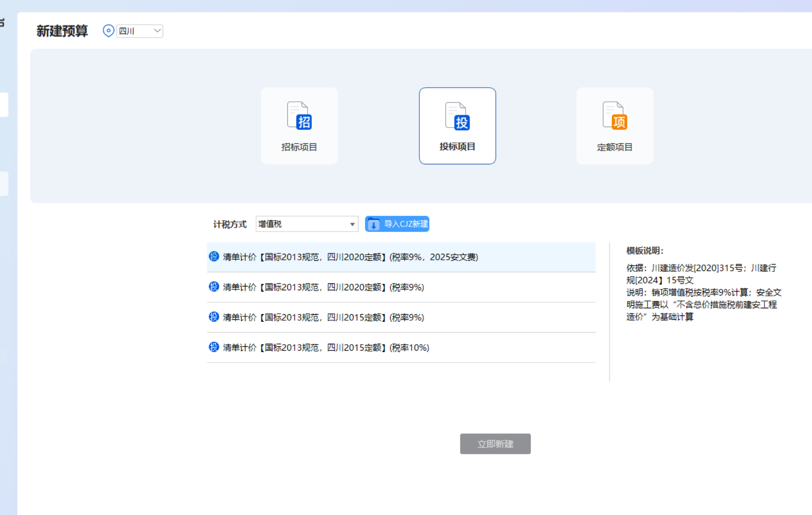Open the 四川 region dropdown

(x=139, y=30)
